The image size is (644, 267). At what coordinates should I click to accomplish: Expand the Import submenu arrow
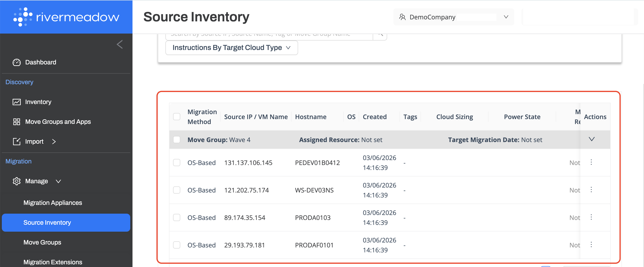[54, 142]
